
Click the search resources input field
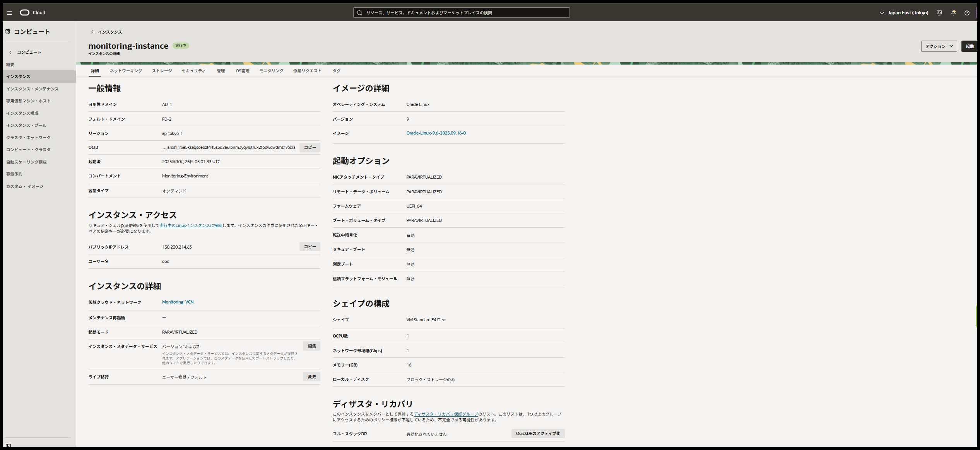coord(461,13)
